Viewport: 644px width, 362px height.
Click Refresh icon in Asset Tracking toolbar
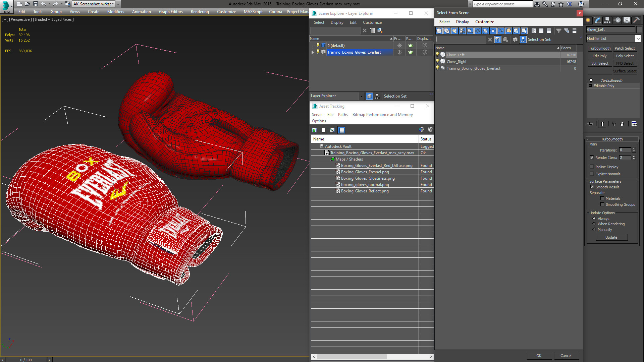pos(314,130)
